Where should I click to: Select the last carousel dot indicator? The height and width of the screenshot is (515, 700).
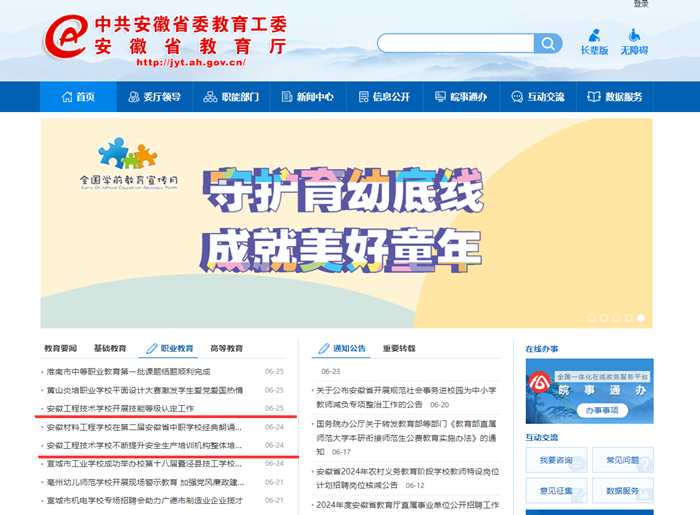click(641, 318)
